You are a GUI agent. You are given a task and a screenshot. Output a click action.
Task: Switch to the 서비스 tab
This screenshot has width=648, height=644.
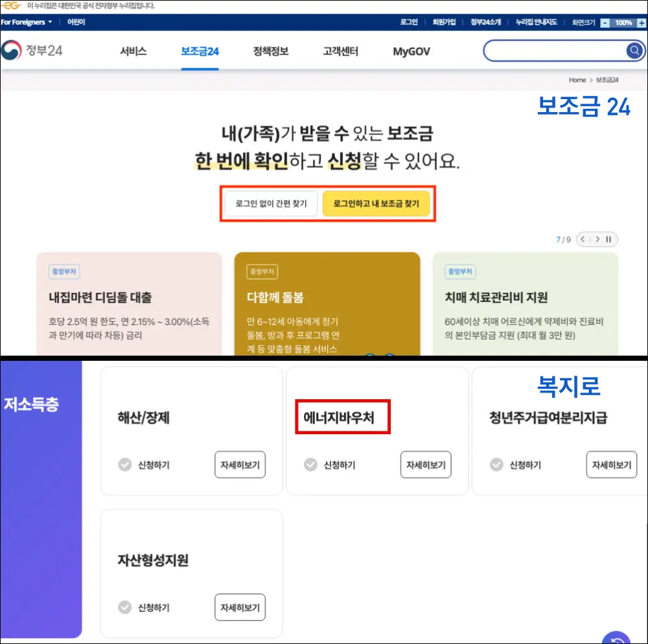(x=132, y=51)
